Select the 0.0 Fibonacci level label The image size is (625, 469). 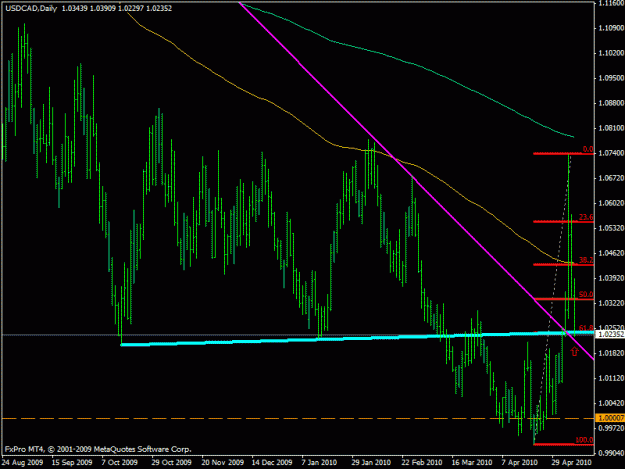point(588,149)
